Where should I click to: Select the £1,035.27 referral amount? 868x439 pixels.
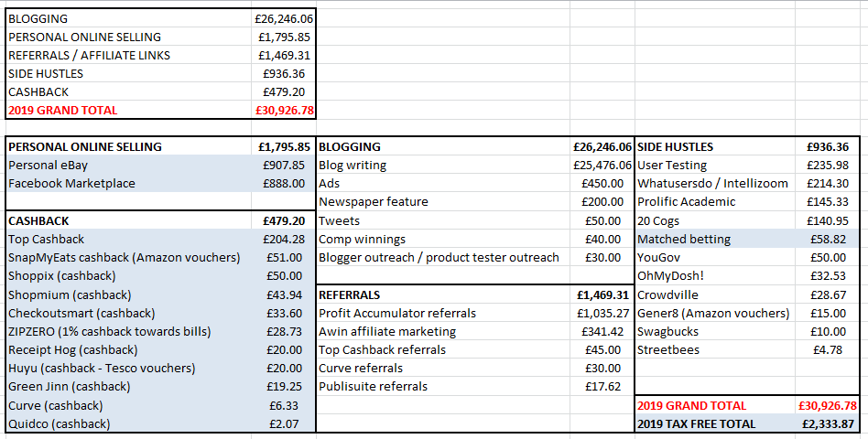(602, 313)
